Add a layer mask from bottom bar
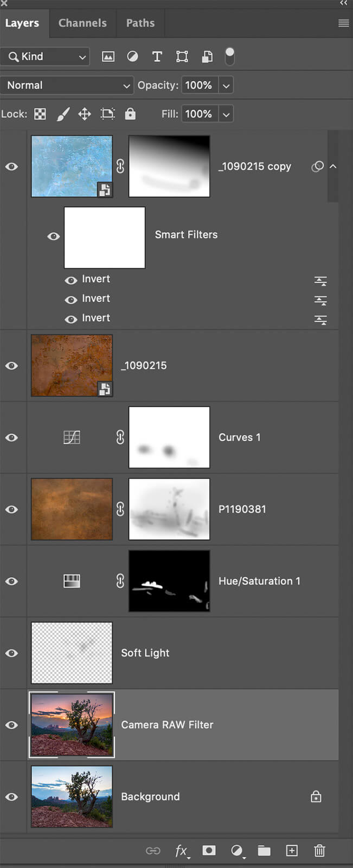 (x=209, y=850)
